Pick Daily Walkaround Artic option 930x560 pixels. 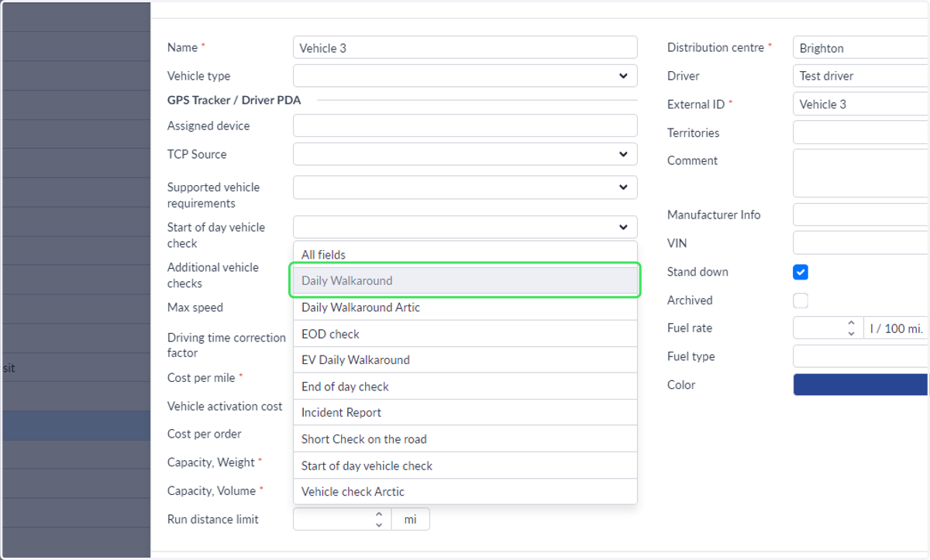[x=465, y=307]
